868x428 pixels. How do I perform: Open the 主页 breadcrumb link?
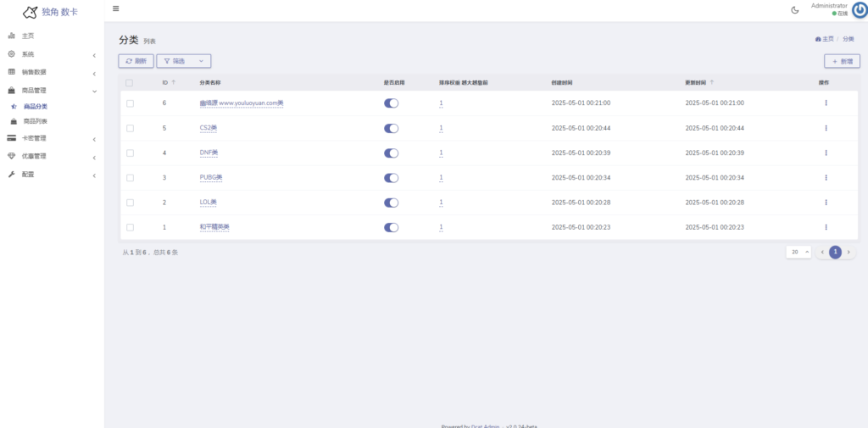pyautogui.click(x=827, y=39)
